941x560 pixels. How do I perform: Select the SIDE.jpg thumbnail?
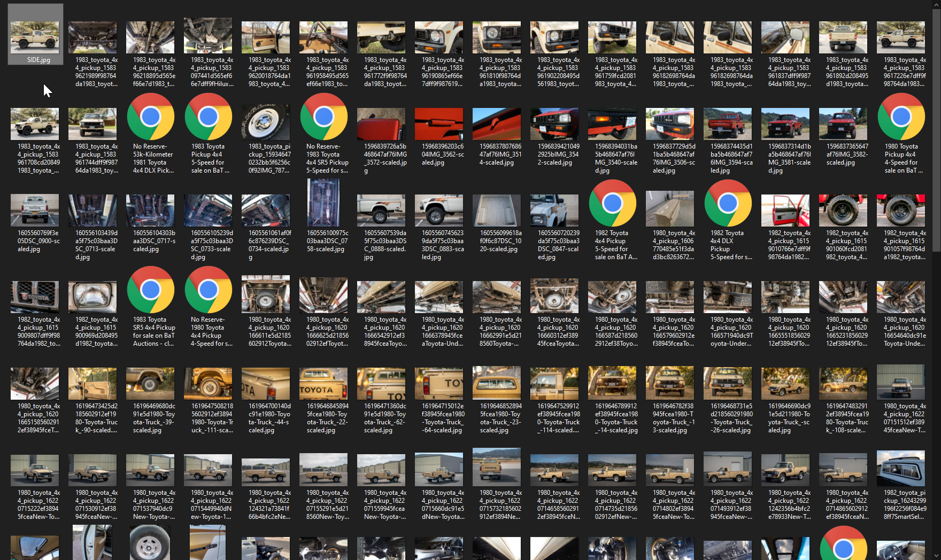[35, 37]
